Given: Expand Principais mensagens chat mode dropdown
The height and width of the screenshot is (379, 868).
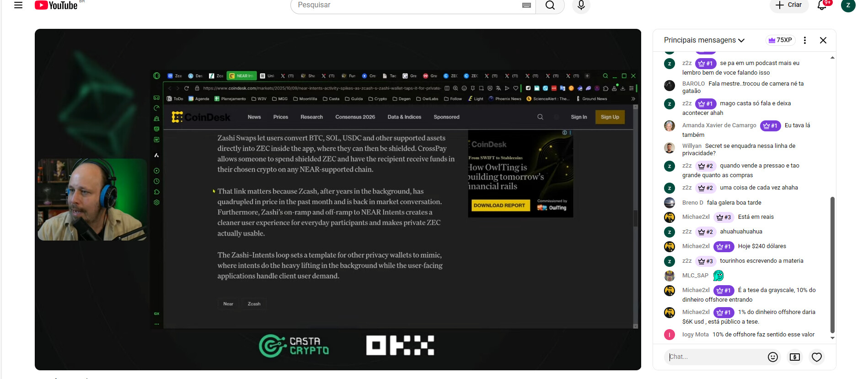Looking at the screenshot, I should point(704,40).
